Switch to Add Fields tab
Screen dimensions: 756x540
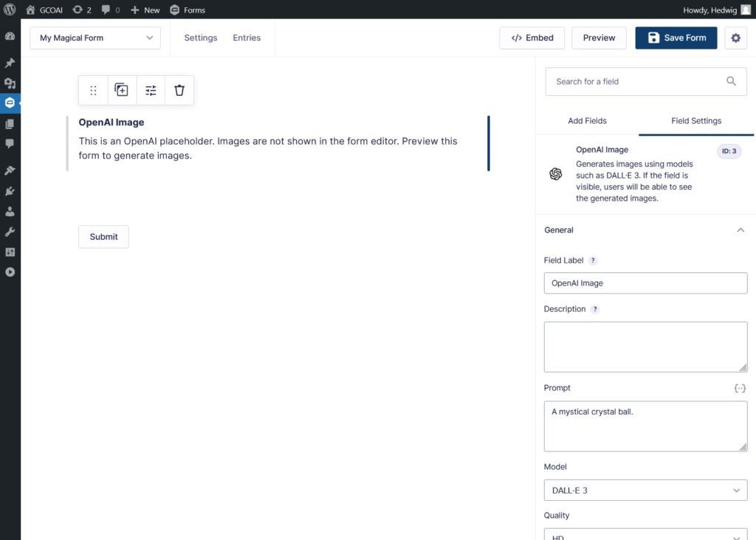pos(587,121)
